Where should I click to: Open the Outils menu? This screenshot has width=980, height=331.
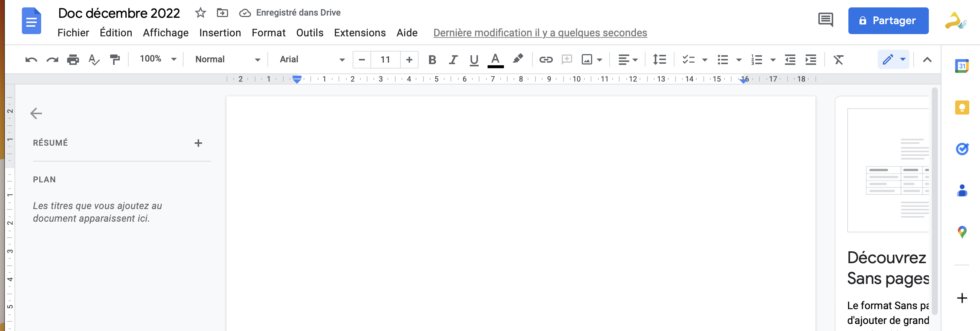click(310, 33)
